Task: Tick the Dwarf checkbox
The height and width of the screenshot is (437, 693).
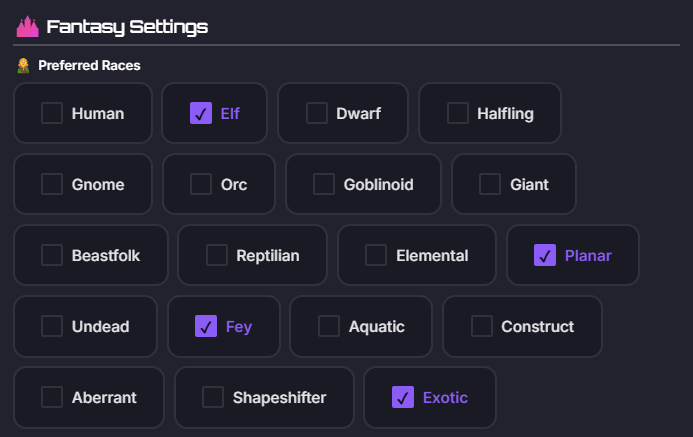Action: click(x=316, y=113)
